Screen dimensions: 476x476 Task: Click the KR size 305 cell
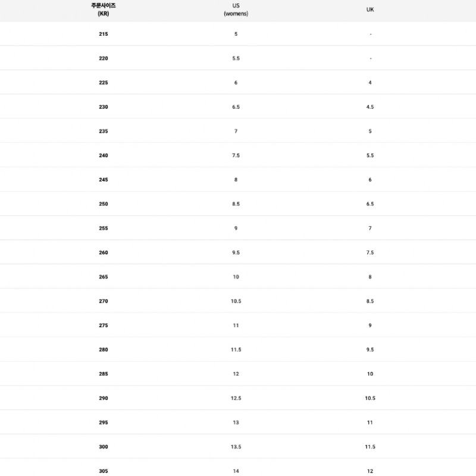pos(104,471)
